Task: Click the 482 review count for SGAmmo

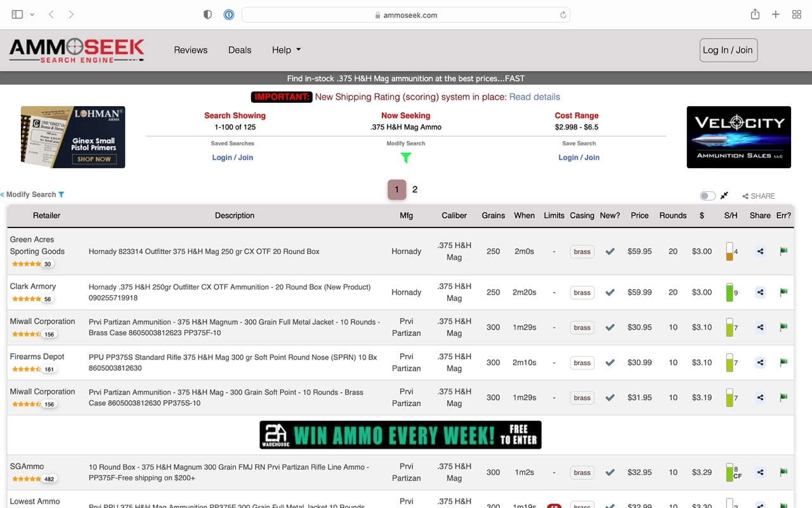Action: 49,479
